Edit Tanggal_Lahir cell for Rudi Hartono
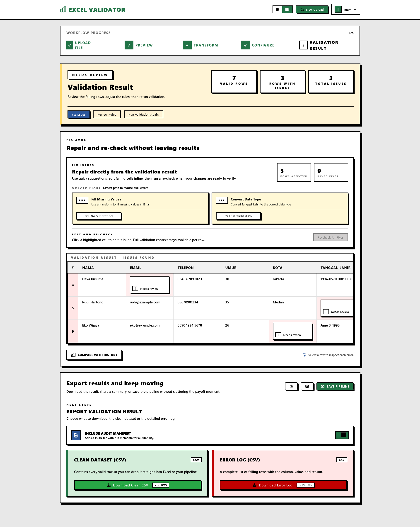Screen dimensions: 420x527 [337, 308]
